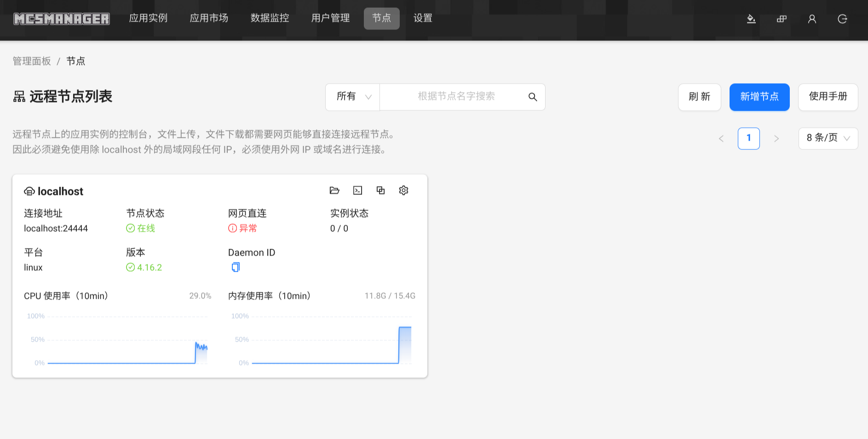Viewport: 868px width, 439px height.
Task: Go to previous page arrow
Action: click(721, 138)
